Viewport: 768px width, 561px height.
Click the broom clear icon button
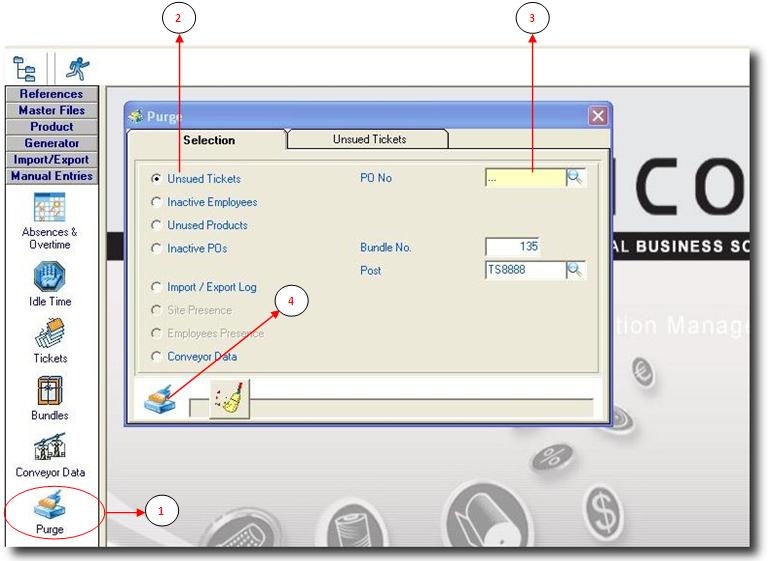[230, 399]
